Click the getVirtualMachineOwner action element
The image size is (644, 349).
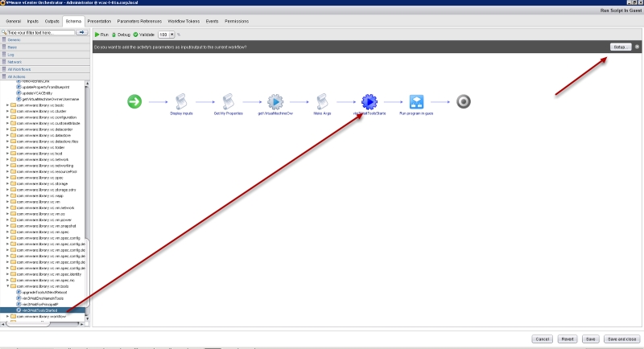click(275, 101)
